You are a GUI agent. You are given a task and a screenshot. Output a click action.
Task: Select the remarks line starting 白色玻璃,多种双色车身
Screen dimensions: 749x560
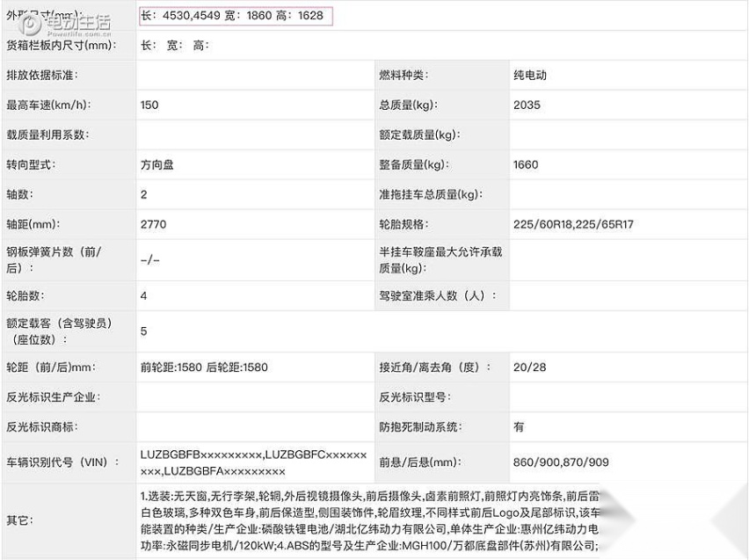click(x=370, y=513)
